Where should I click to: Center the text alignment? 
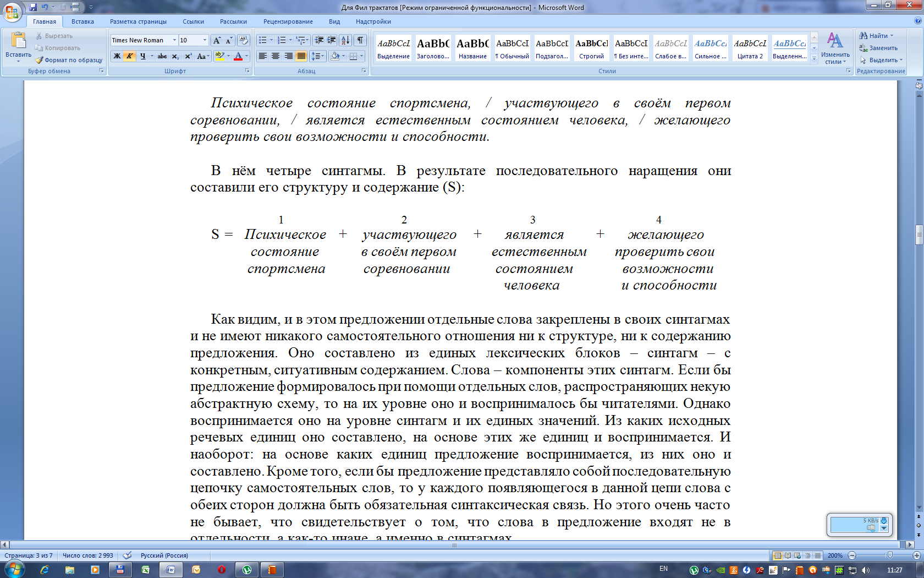point(276,56)
